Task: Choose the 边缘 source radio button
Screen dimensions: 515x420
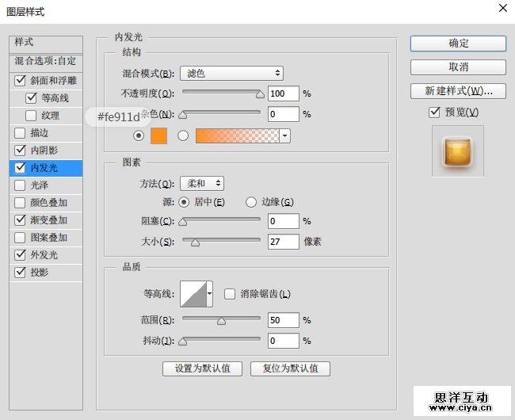Action: pos(251,202)
